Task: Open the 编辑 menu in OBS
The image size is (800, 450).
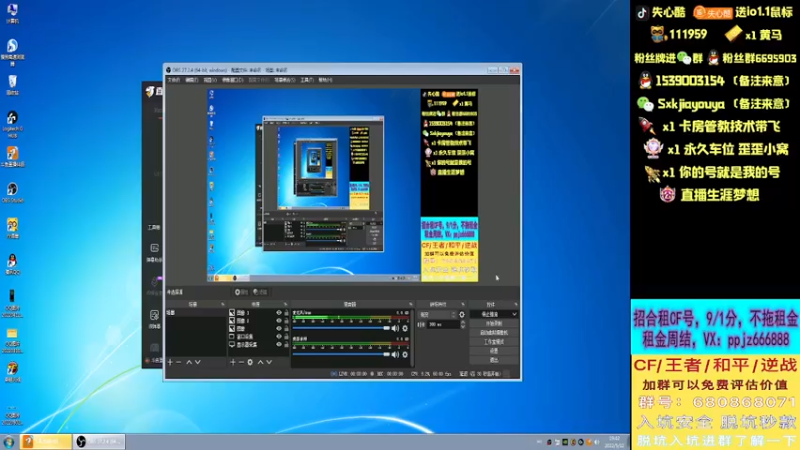Action: coord(191,80)
